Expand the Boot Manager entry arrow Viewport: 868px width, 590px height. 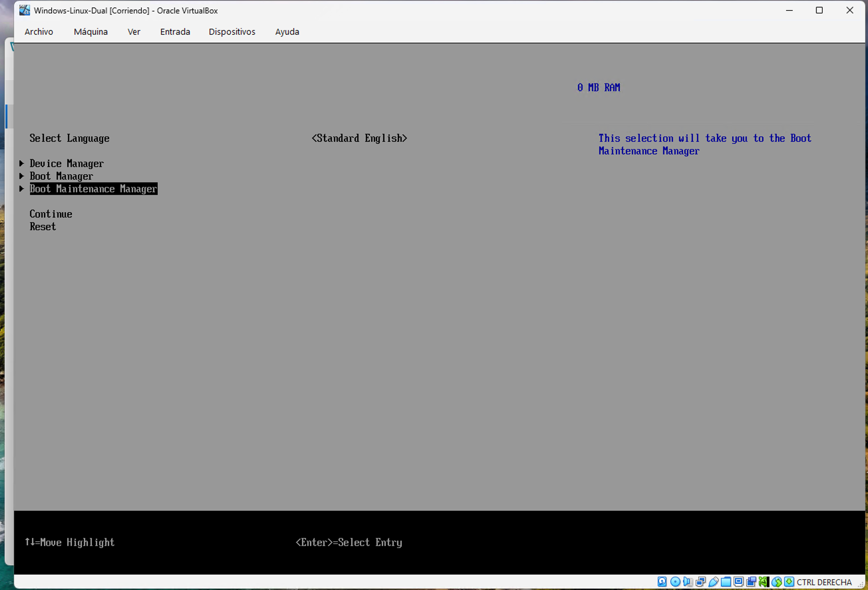click(x=22, y=176)
